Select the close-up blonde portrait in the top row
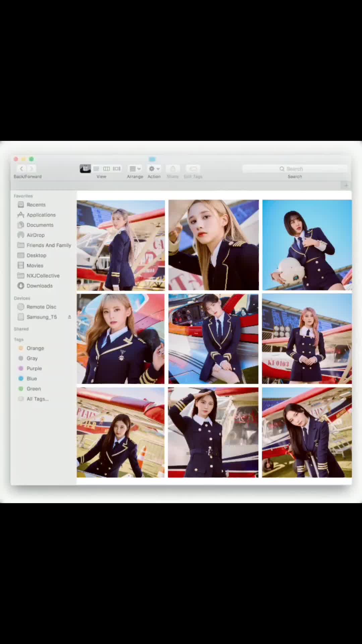362x644 pixels. tap(214, 245)
